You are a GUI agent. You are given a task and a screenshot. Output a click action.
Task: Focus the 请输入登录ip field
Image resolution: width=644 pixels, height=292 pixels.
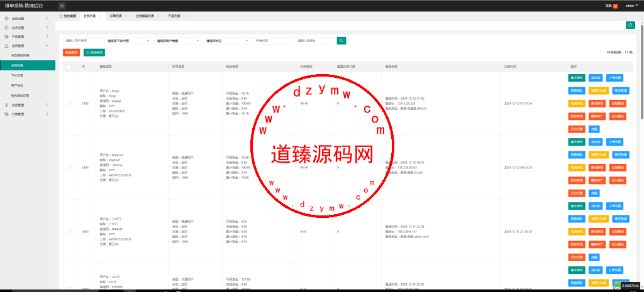[x=315, y=41]
